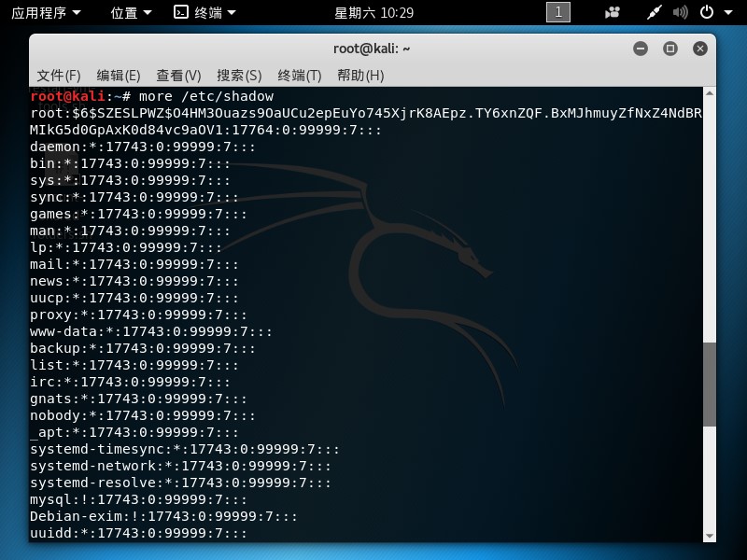Click the nobody:*:17743 line
747x560 pixels.
point(143,415)
